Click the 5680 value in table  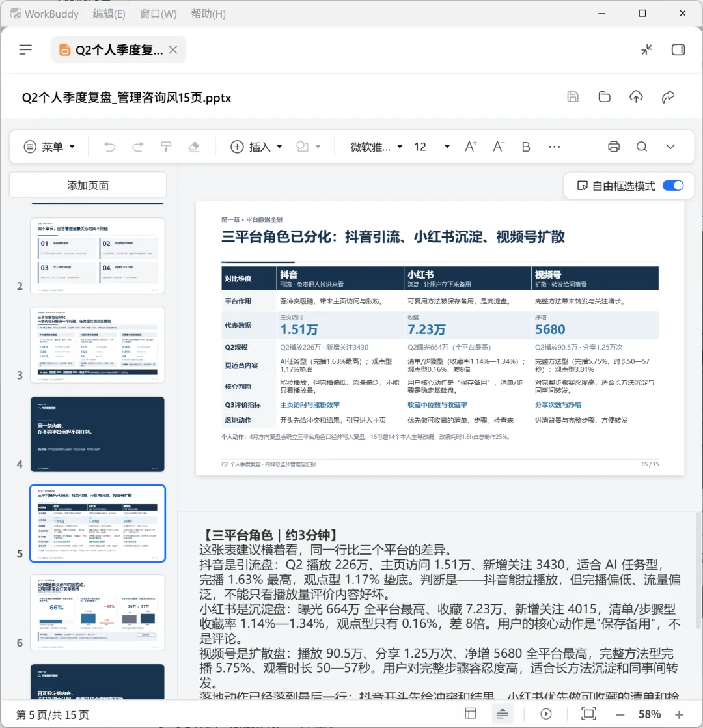[x=550, y=329]
